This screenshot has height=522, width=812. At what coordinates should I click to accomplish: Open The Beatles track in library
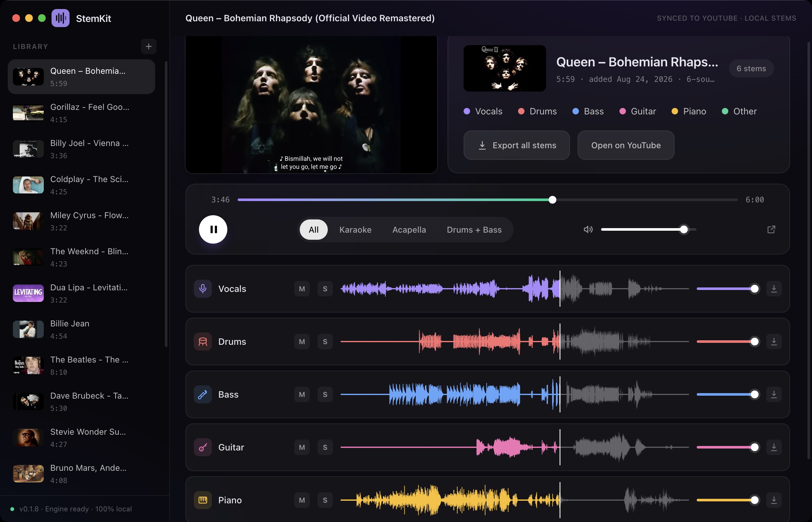click(x=81, y=366)
